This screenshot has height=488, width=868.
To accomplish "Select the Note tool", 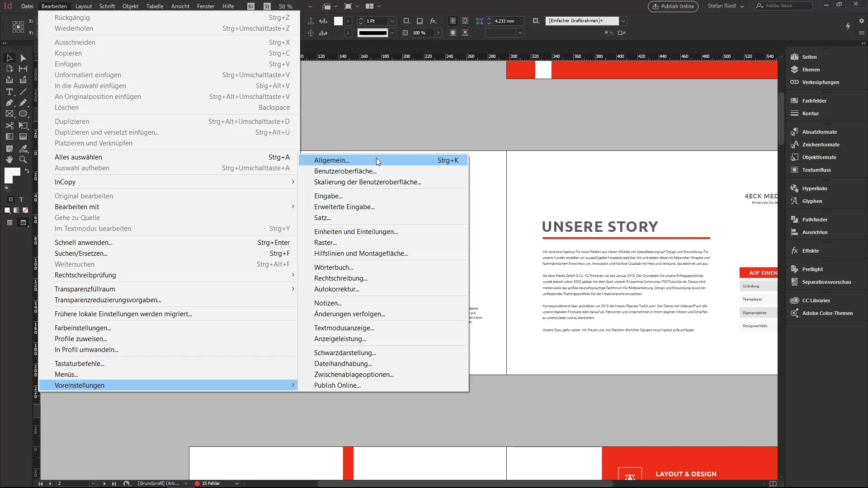I will pos(9,149).
